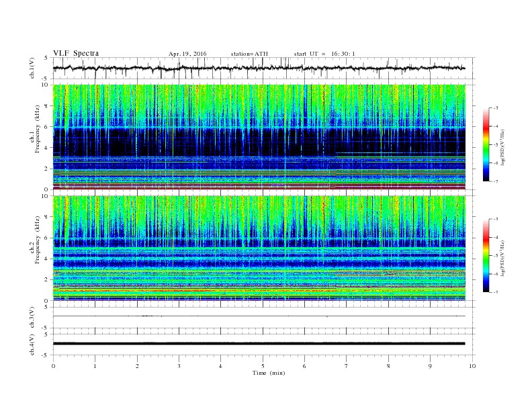Click the ch.3 flat waveform trace
532x411 pixels.
[259, 316]
